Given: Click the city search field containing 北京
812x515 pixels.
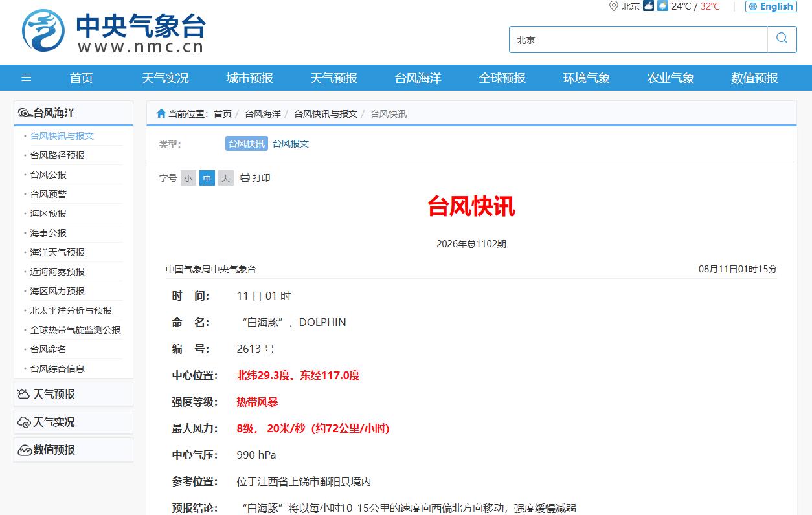Looking at the screenshot, I should tap(638, 39).
